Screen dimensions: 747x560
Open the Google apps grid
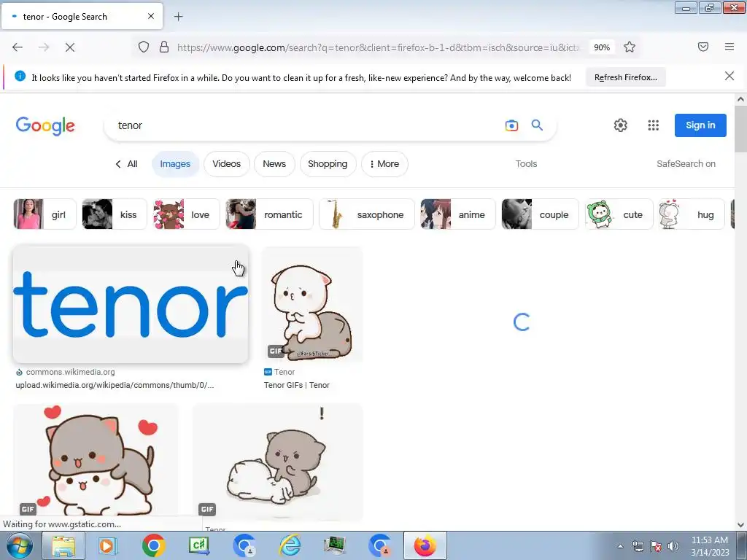coord(653,125)
